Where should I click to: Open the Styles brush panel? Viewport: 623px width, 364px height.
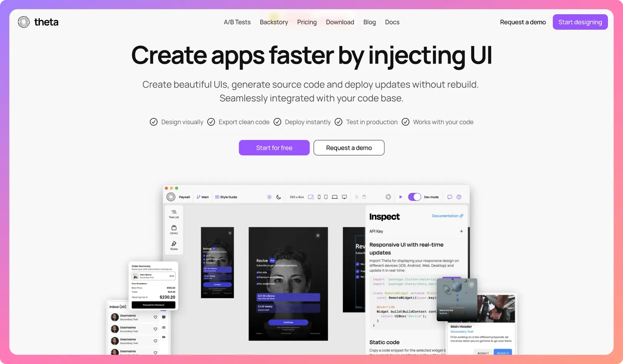[174, 245]
